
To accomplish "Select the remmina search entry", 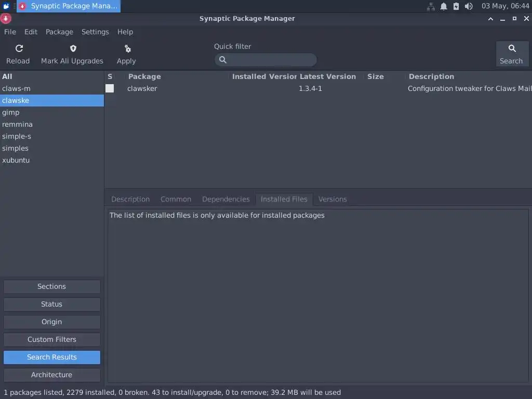I will pos(52,125).
